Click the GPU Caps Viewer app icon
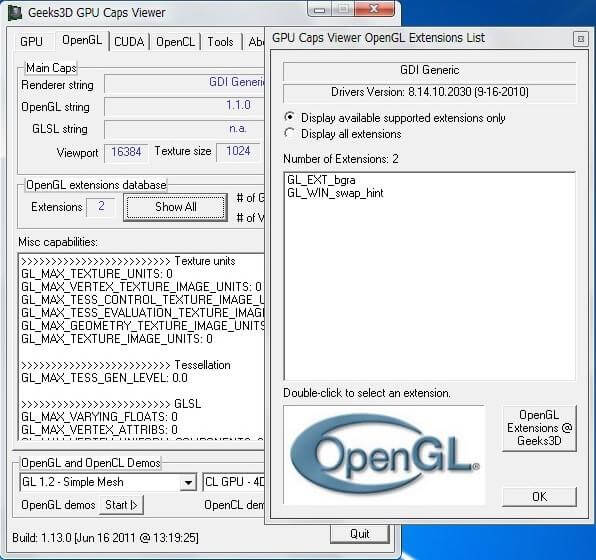 (x=15, y=13)
